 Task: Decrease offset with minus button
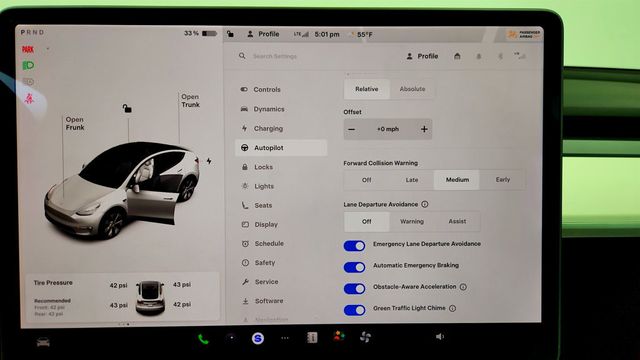[351, 129]
